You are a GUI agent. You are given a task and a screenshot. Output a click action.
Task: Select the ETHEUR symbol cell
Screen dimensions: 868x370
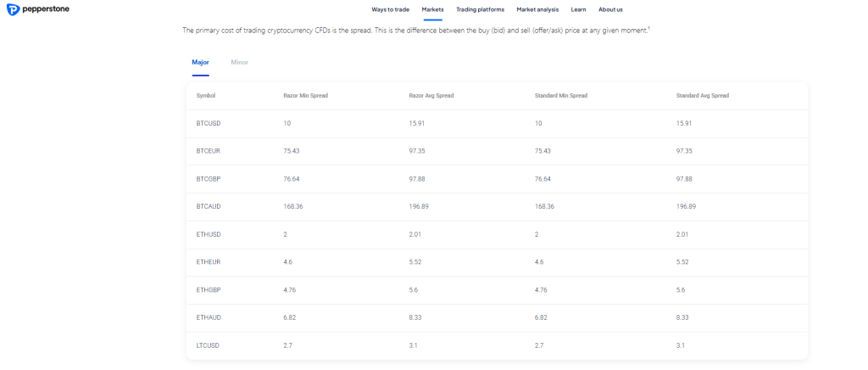(209, 262)
